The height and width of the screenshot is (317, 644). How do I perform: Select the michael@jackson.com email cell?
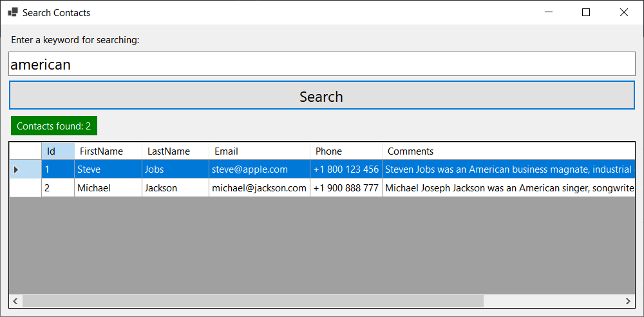260,188
